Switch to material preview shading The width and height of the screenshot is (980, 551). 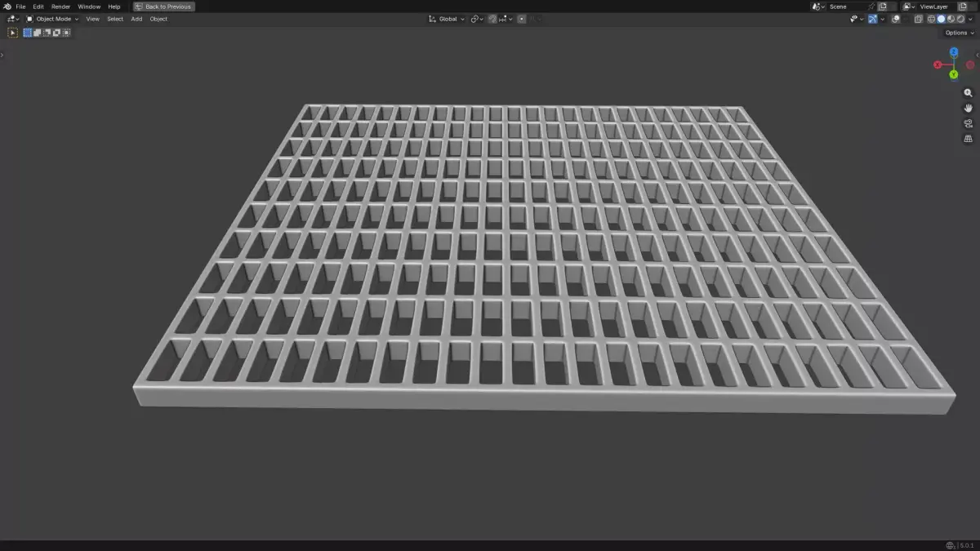point(951,19)
